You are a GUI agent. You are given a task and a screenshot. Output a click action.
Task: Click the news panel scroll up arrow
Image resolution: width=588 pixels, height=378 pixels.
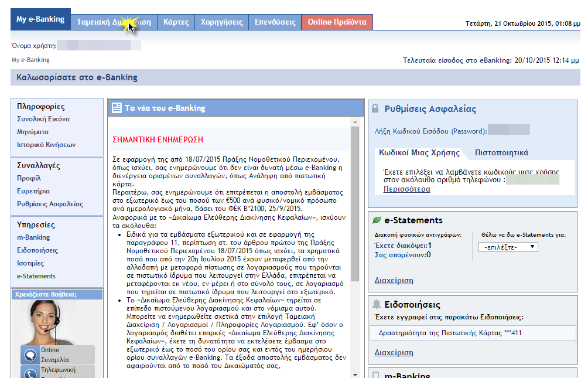pyautogui.click(x=355, y=122)
